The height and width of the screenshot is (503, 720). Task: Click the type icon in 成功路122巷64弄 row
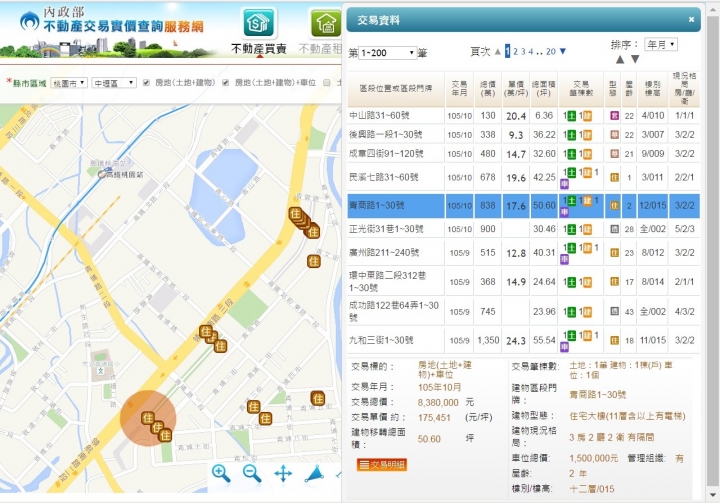click(x=614, y=311)
